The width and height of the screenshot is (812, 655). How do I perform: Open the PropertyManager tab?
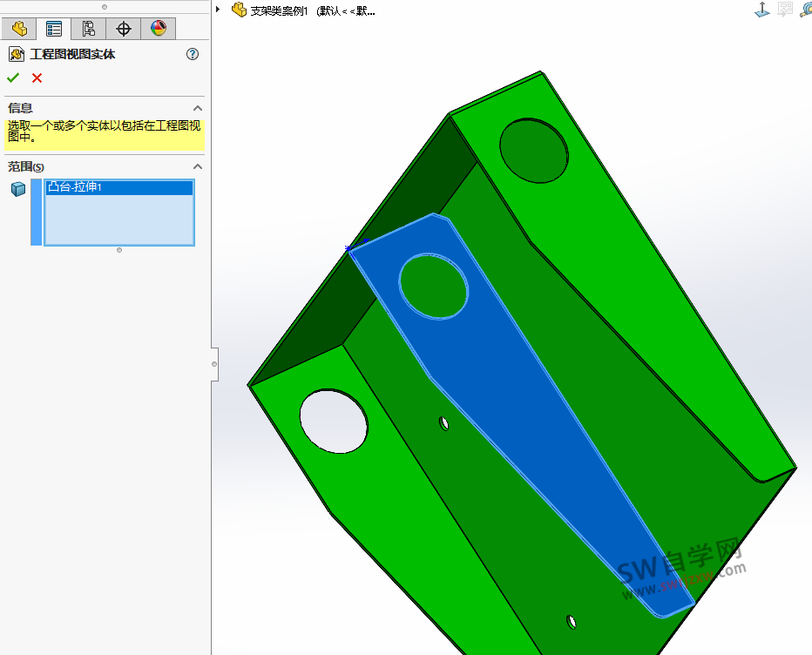53,28
